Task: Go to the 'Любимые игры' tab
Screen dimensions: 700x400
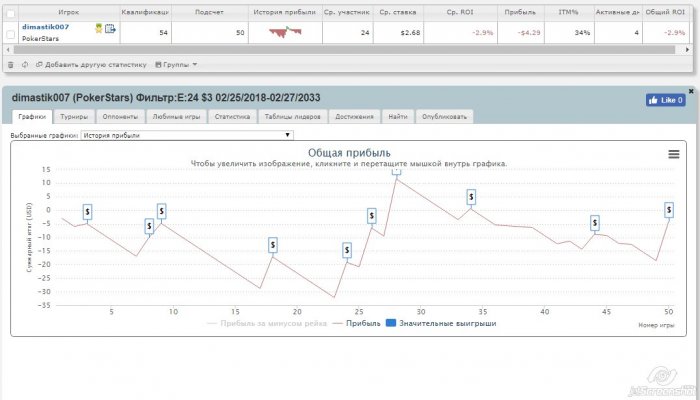Action: 176,117
